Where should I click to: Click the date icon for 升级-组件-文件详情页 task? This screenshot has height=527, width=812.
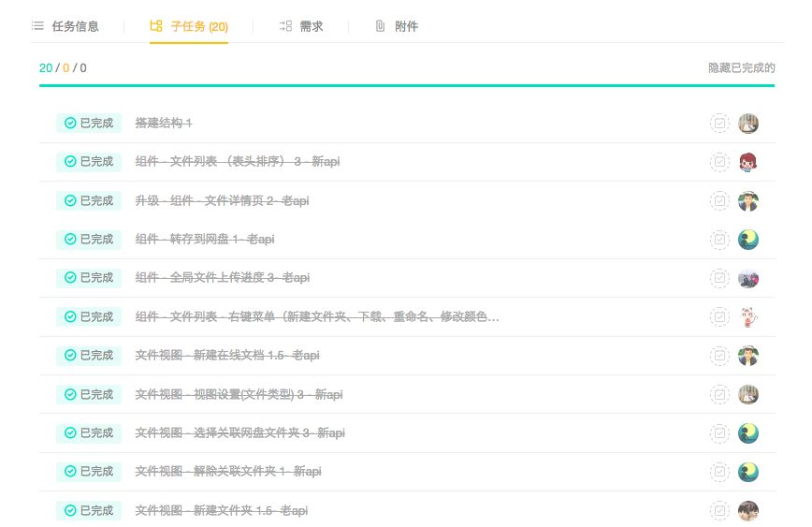[x=719, y=200]
